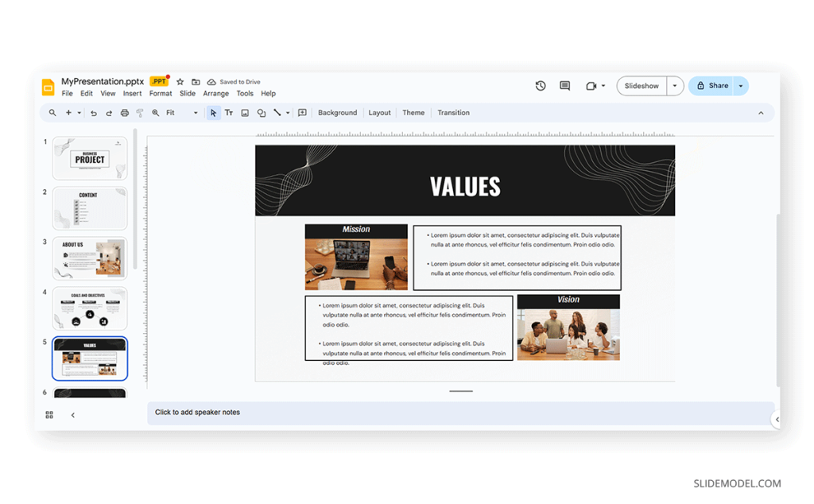Insert a shape

coord(261,112)
